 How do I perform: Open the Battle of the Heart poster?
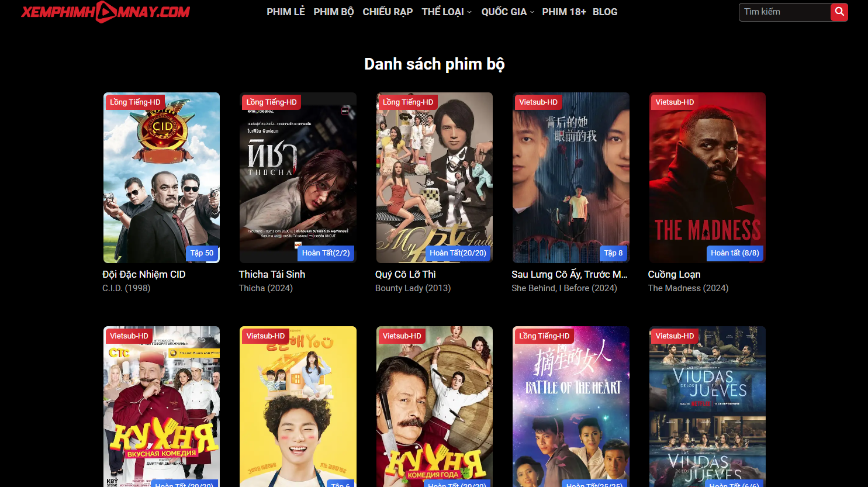click(571, 407)
